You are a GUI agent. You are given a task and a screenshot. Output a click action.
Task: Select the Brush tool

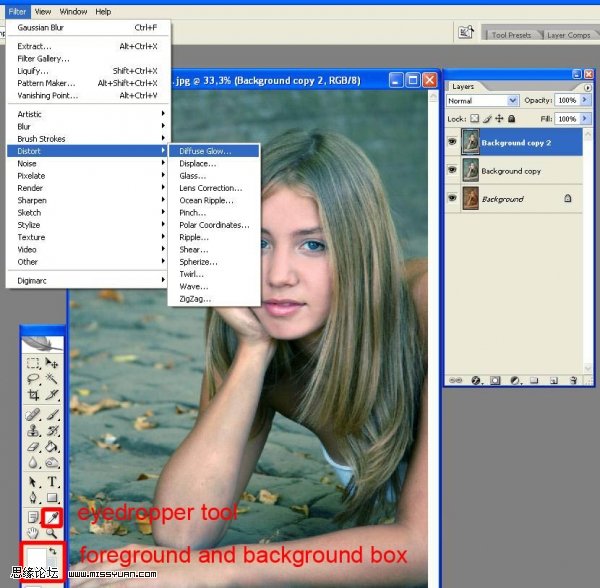click(x=52, y=414)
